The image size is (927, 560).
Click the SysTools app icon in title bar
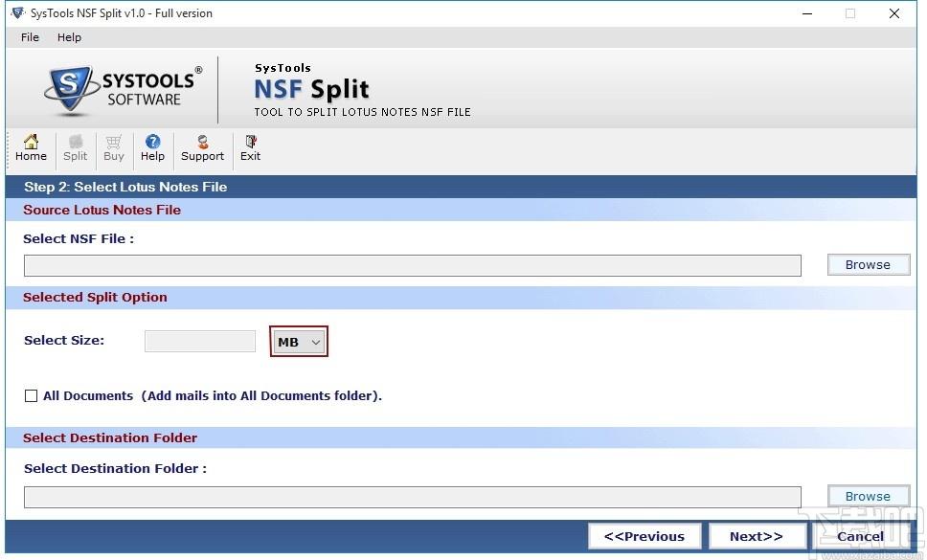18,13
